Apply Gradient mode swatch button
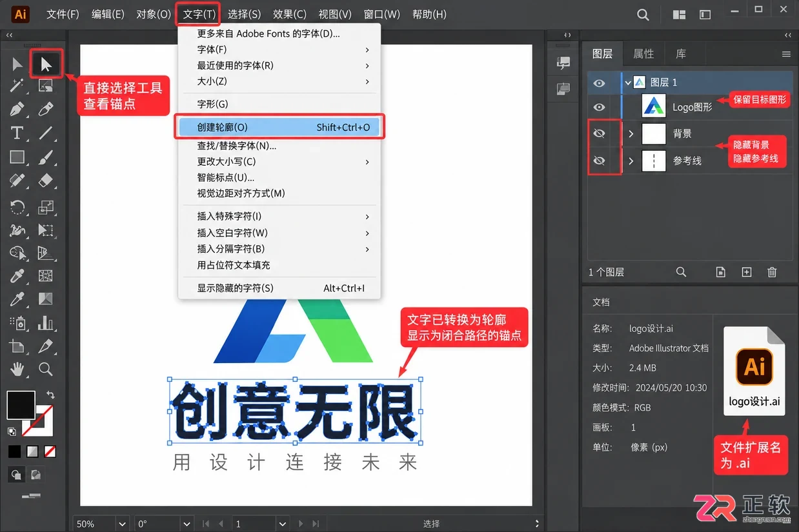 (32, 451)
